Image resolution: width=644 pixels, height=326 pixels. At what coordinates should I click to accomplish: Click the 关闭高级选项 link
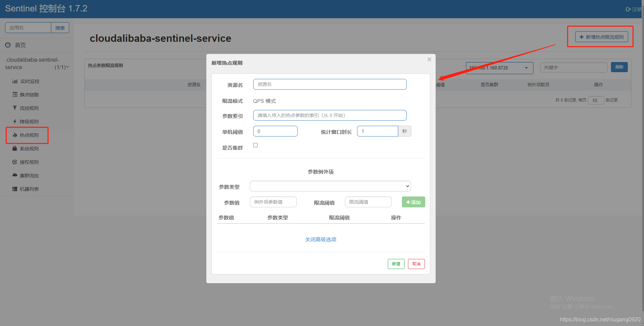point(321,239)
